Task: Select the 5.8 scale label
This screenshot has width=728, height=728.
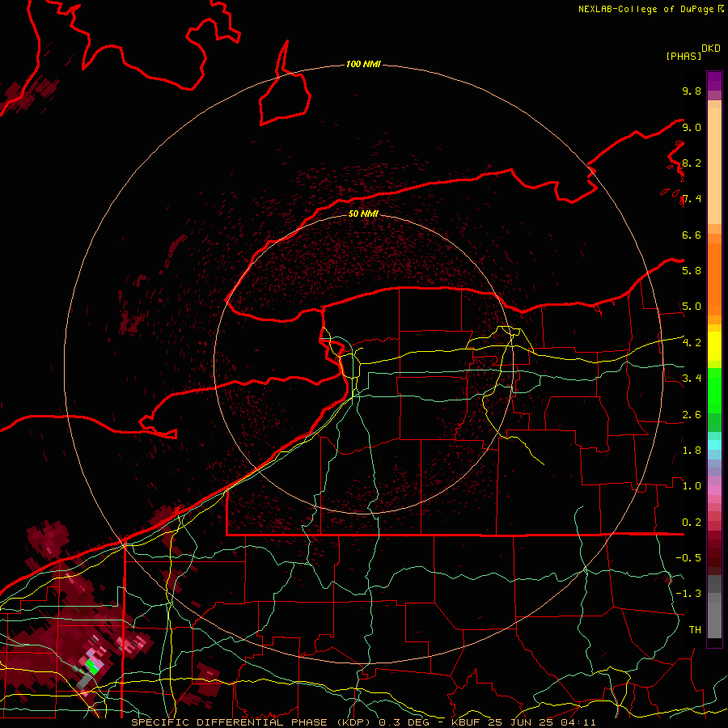Action: pos(692,271)
